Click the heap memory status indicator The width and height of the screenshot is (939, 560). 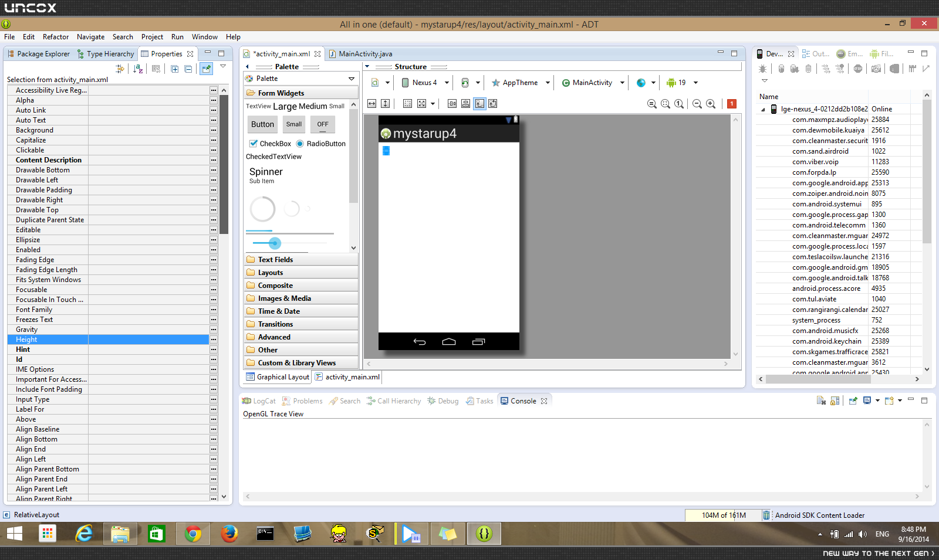point(724,515)
